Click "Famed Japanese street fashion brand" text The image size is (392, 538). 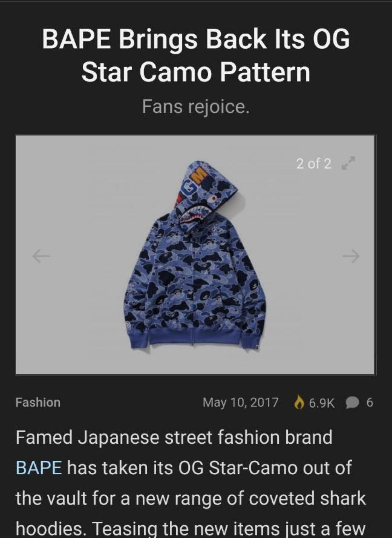pyautogui.click(x=174, y=438)
